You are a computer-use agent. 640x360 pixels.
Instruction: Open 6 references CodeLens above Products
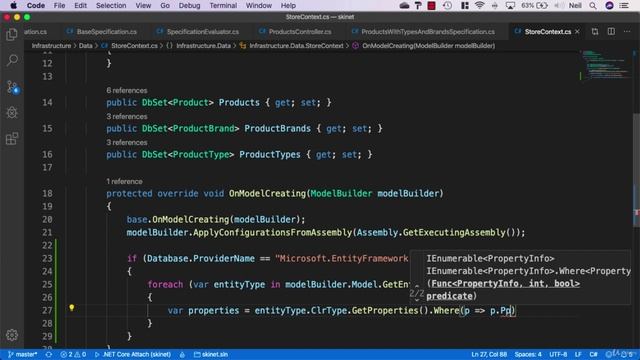pyautogui.click(x=127, y=90)
